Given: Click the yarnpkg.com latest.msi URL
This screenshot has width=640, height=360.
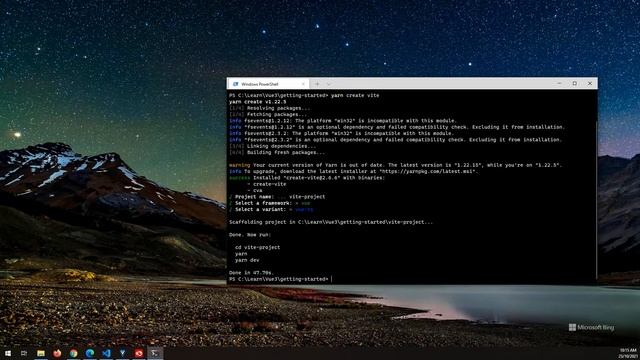Looking at the screenshot, I should [x=427, y=171].
